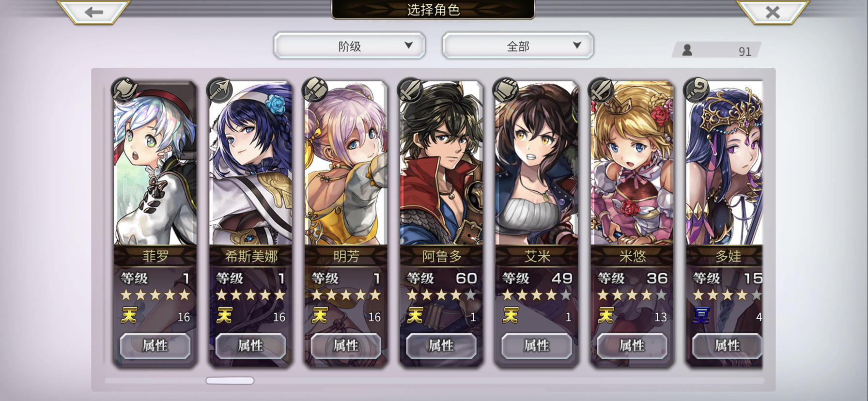This screenshot has width=868, height=401.
Task: Click the horizontal scrollbar handle below the cards
Action: [230, 381]
